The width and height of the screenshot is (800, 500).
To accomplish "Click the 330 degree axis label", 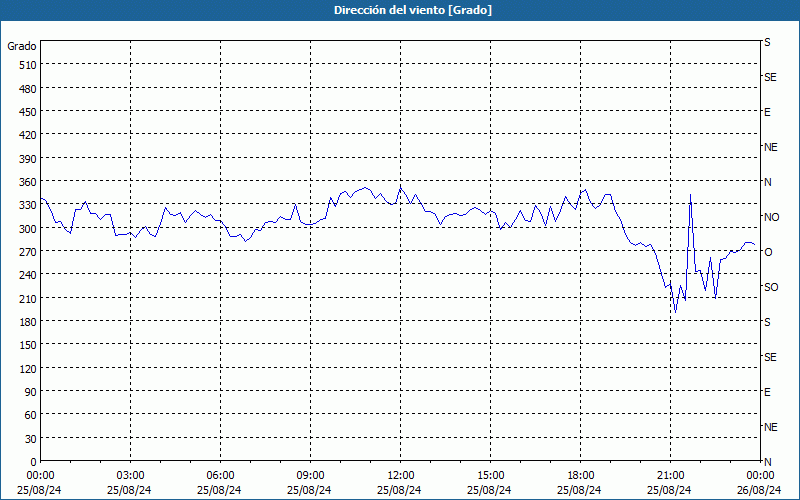I will click(28, 205).
